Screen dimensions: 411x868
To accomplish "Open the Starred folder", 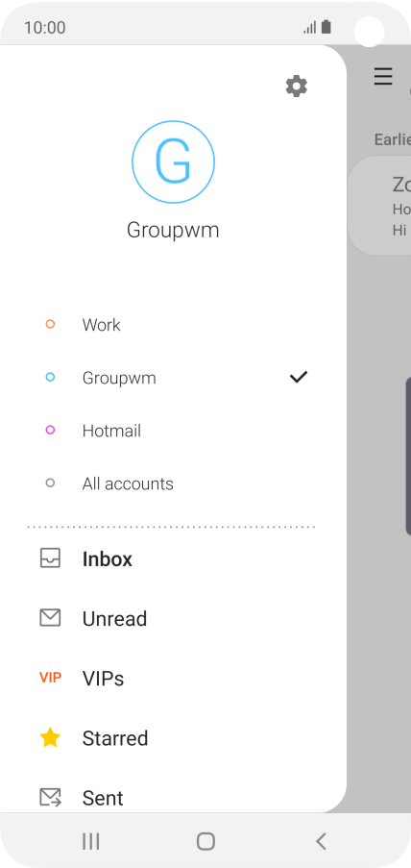I will pyautogui.click(x=173, y=738).
